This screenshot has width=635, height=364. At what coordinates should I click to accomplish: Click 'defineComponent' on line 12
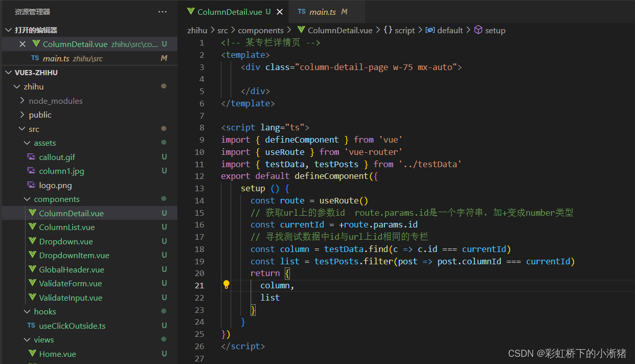331,176
